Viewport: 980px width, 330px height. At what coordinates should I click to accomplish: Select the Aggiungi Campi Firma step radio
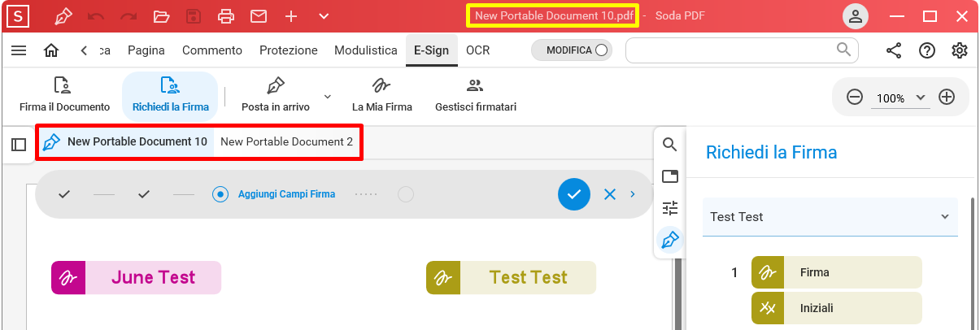pos(220,194)
